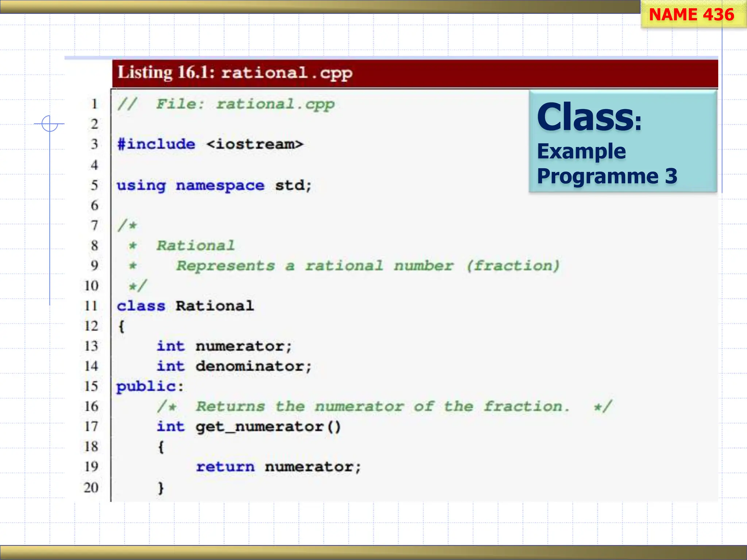
Task: Select the 'Listing 16.1: rational.cpp' title
Action: 235,73
